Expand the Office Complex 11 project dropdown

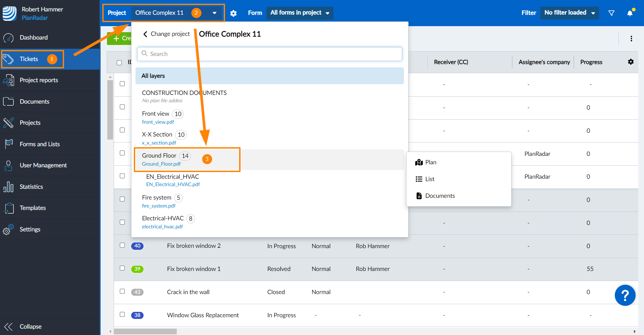(x=177, y=13)
